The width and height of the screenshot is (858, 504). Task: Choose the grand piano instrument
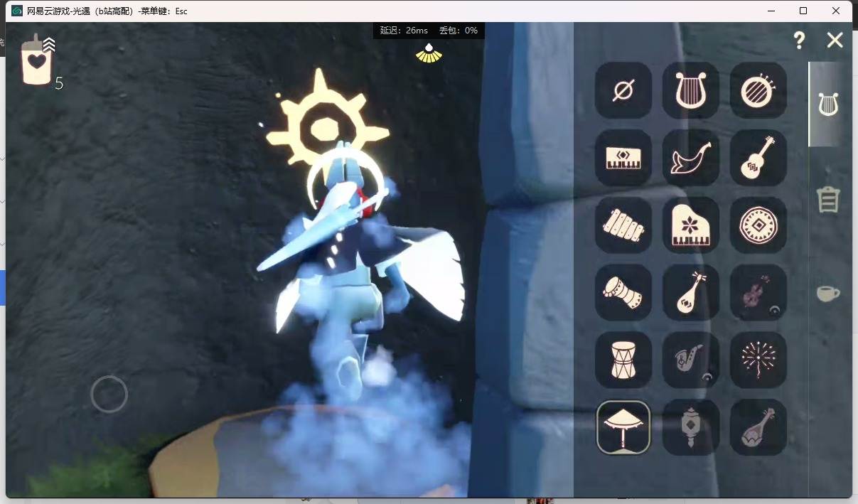691,225
